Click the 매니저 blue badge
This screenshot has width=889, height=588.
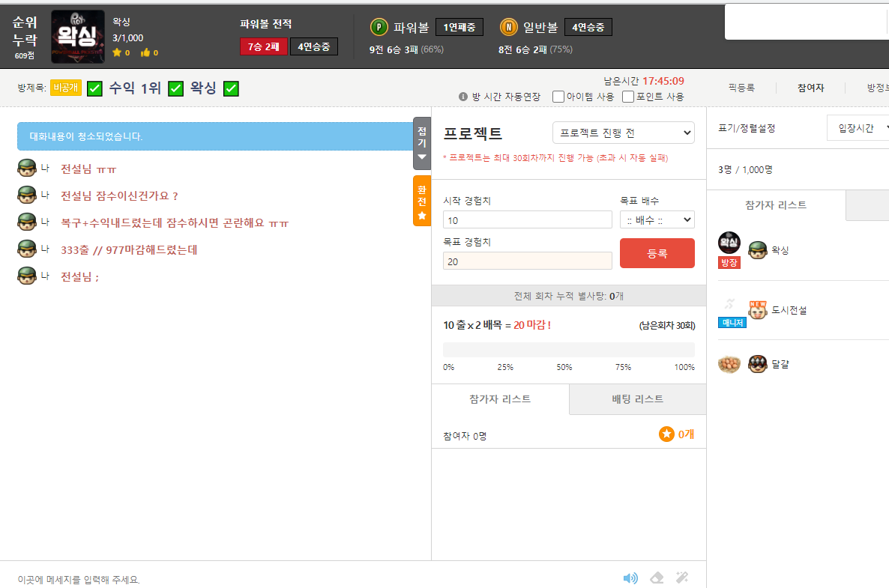coord(732,322)
